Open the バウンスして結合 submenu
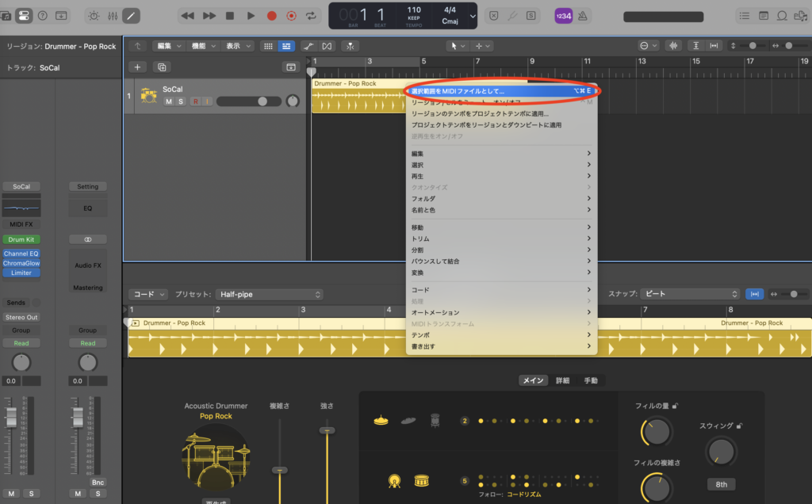This screenshot has height=504, width=812. click(x=501, y=261)
